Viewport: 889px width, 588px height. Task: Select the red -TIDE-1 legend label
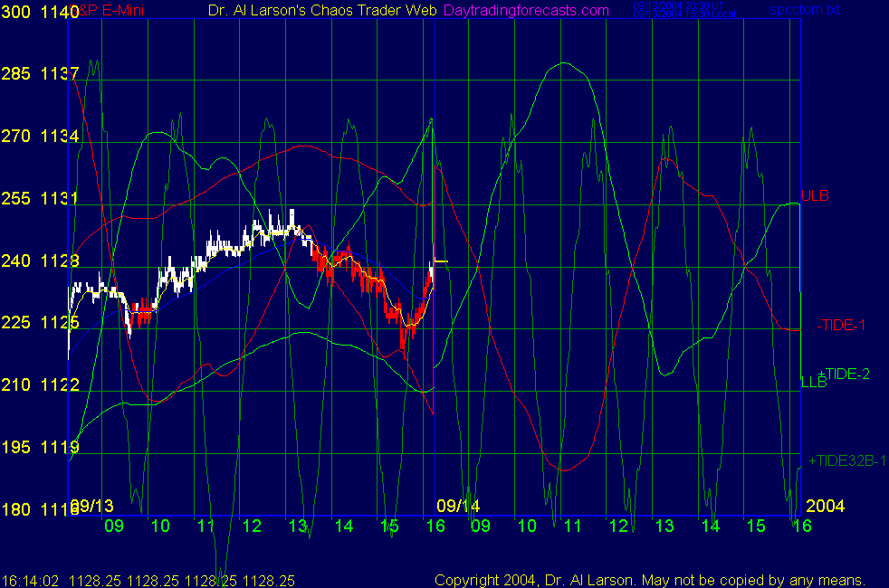(840, 325)
